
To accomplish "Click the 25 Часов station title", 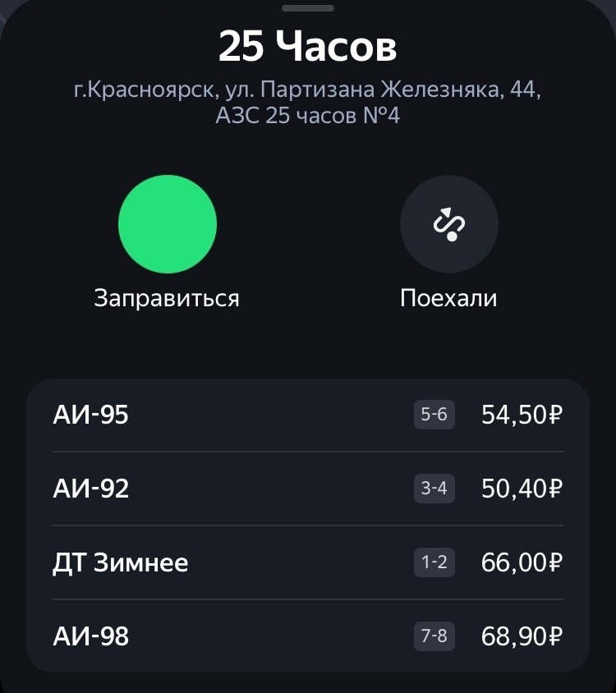I will click(x=308, y=48).
